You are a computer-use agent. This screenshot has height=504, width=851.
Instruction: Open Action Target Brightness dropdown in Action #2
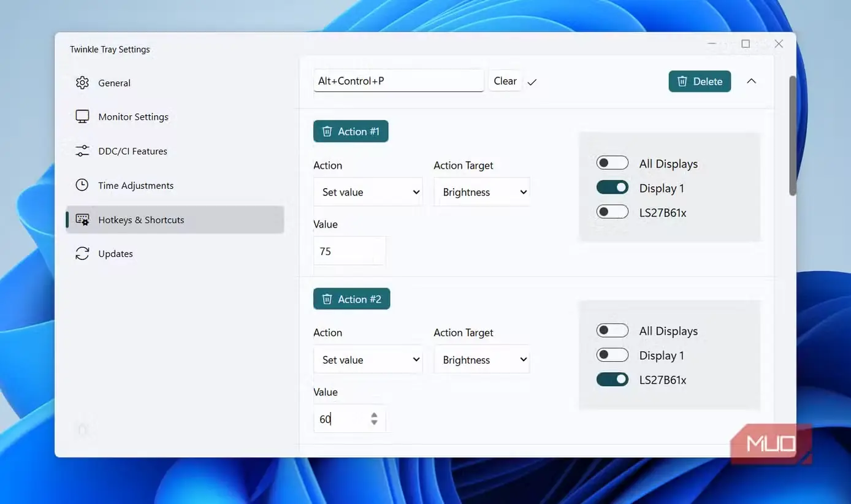click(482, 360)
